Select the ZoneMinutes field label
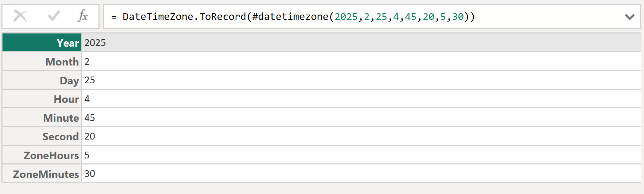Image resolution: width=644 pixels, height=194 pixels. click(x=46, y=174)
